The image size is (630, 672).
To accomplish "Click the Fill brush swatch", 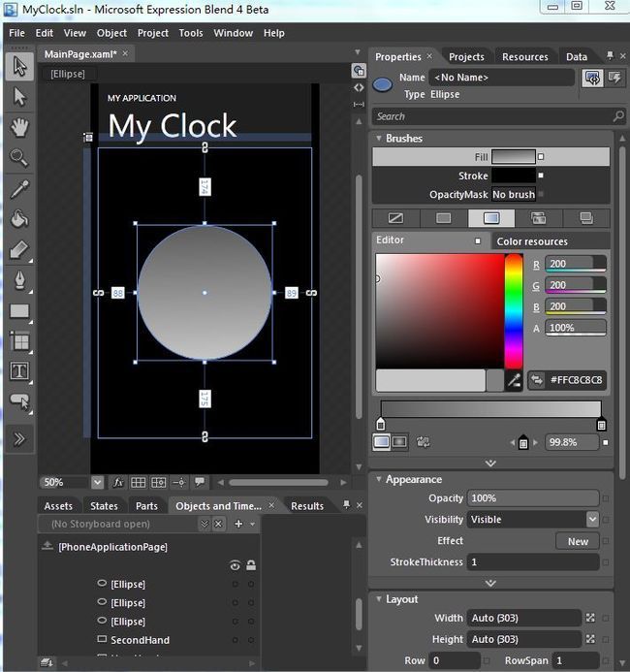I will (x=513, y=157).
